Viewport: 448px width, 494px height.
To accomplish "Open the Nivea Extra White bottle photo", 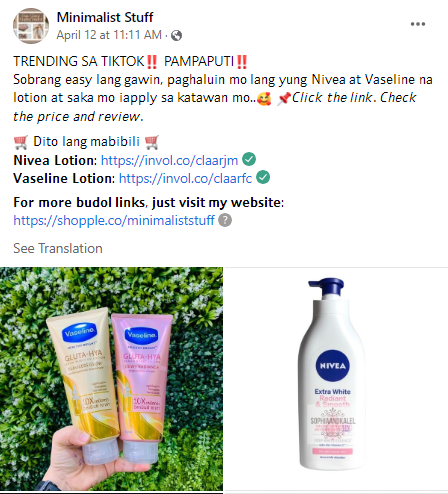I will (x=336, y=379).
